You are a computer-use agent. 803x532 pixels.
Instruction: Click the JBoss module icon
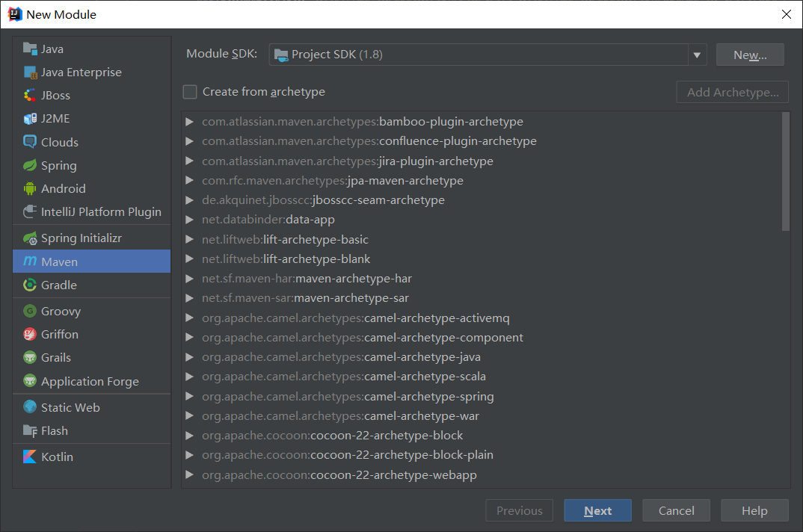click(30, 96)
